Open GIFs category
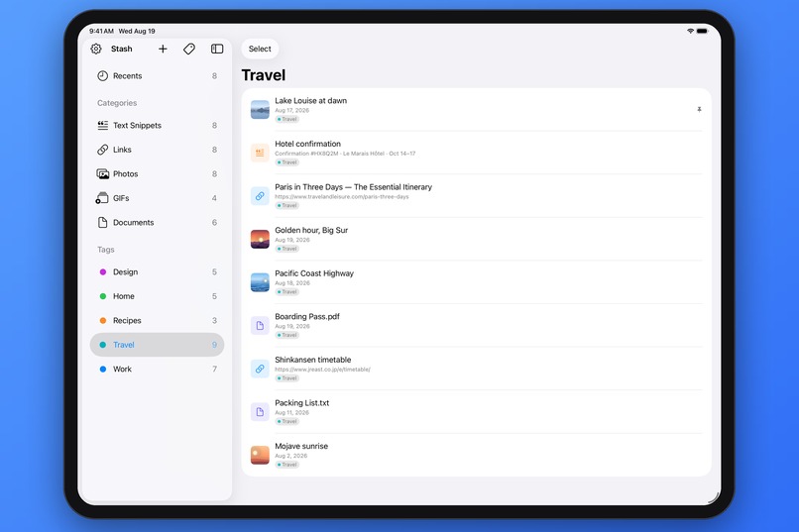This screenshot has height=532, width=799. (x=157, y=198)
